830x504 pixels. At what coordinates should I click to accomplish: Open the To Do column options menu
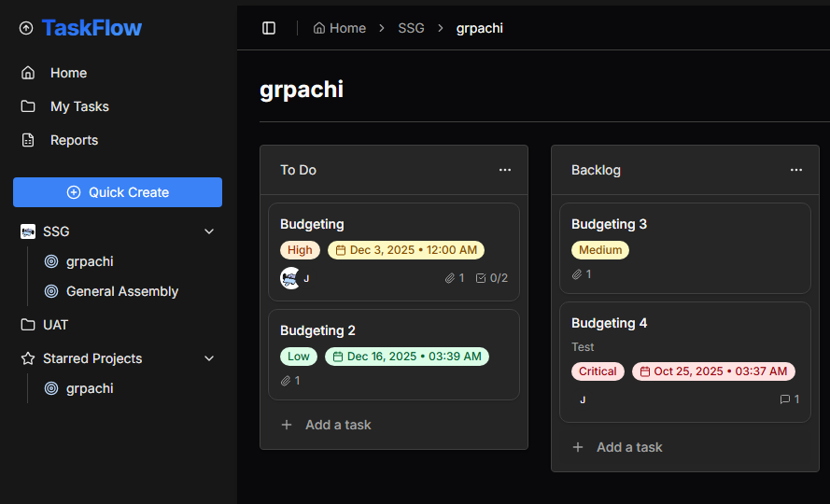click(505, 170)
